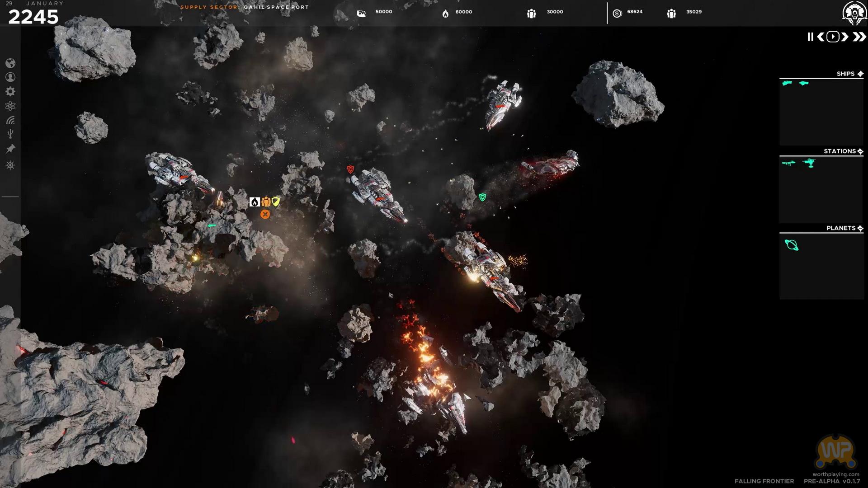Screen dimensions: 868x488
Task: Pause the game simulation
Action: point(810,37)
